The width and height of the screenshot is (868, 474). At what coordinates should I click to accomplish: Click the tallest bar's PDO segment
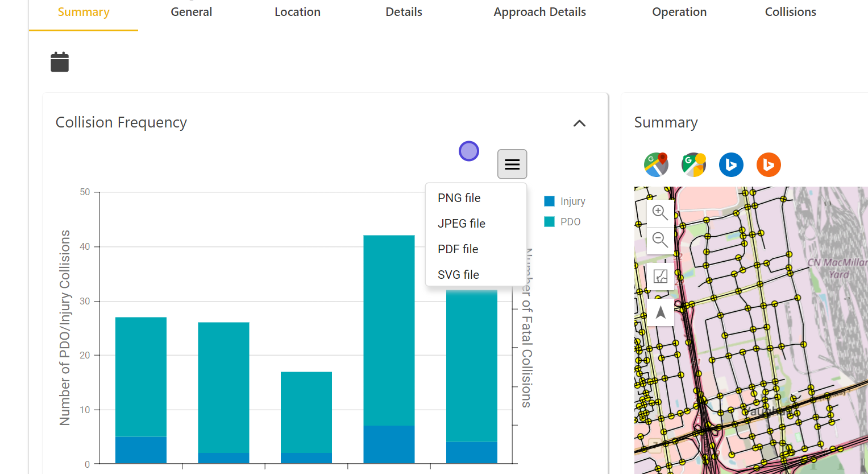(389, 330)
